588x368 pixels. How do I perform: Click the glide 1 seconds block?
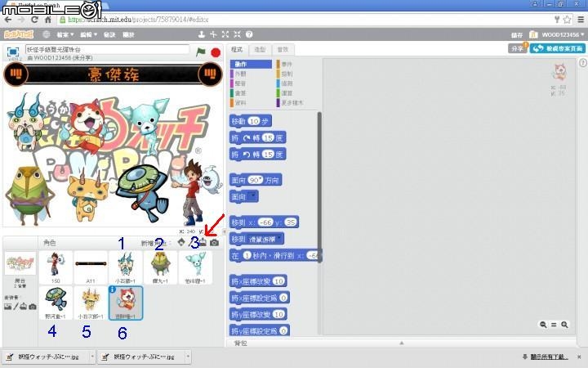275,256
